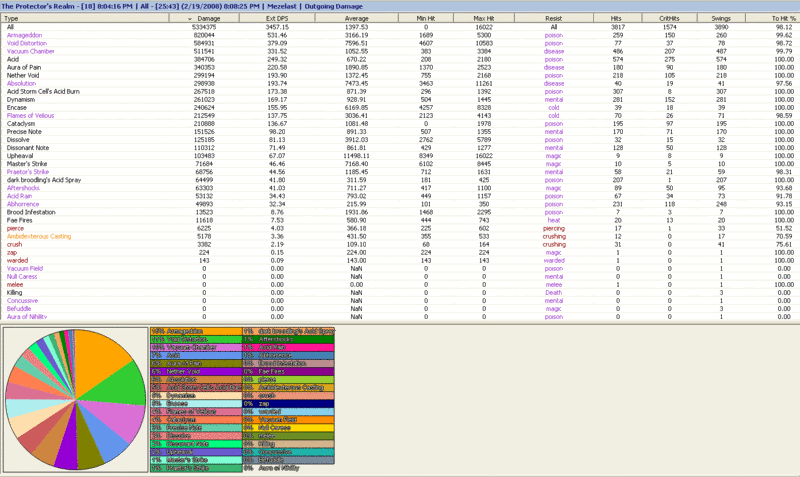
Task: Select the 'Cataclysm' table row
Action: coord(400,124)
